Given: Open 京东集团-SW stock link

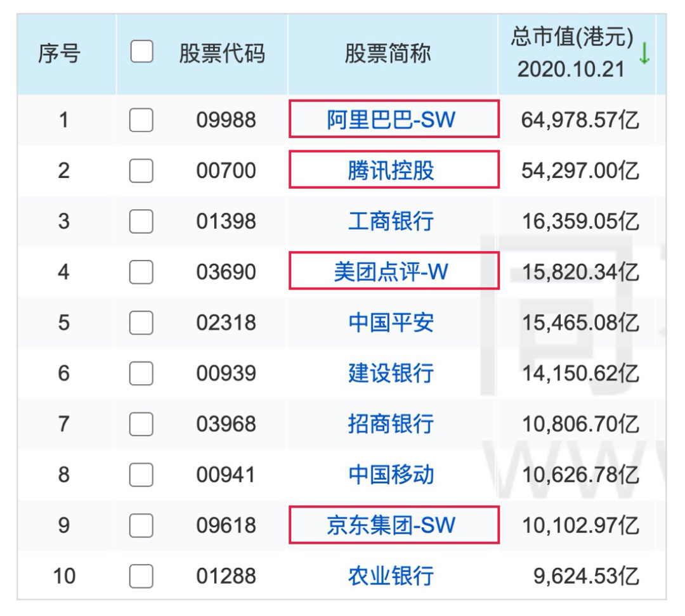Looking at the screenshot, I should tap(391, 525).
